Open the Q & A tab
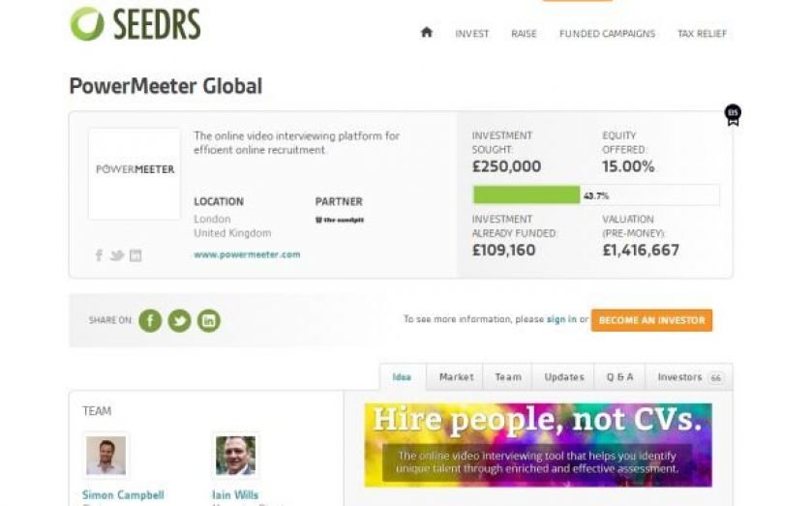The width and height of the screenshot is (812, 506). coord(619,377)
